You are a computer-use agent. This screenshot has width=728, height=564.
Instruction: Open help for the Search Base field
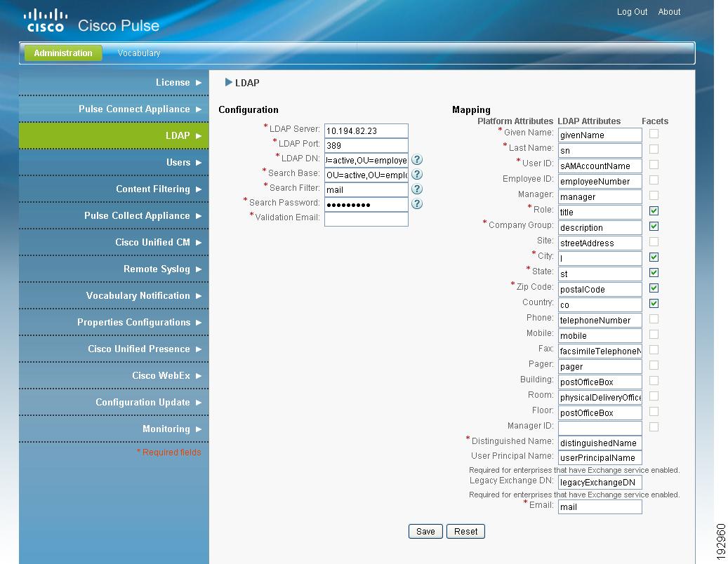tap(417, 174)
